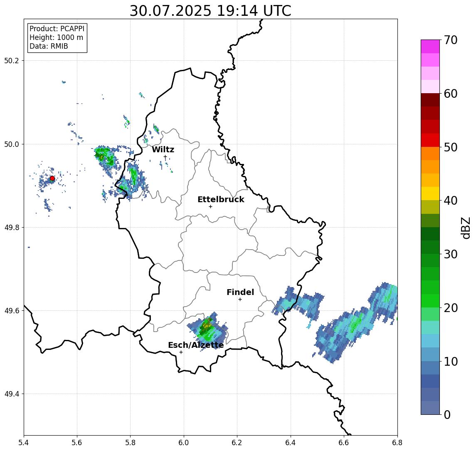476x451 pixels.
Task: Click the latitude label 49.4
Action: coord(12,394)
